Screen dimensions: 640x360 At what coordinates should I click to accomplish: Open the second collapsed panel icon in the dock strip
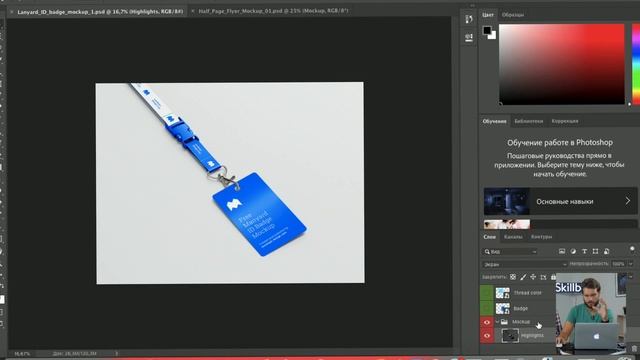tap(469, 38)
